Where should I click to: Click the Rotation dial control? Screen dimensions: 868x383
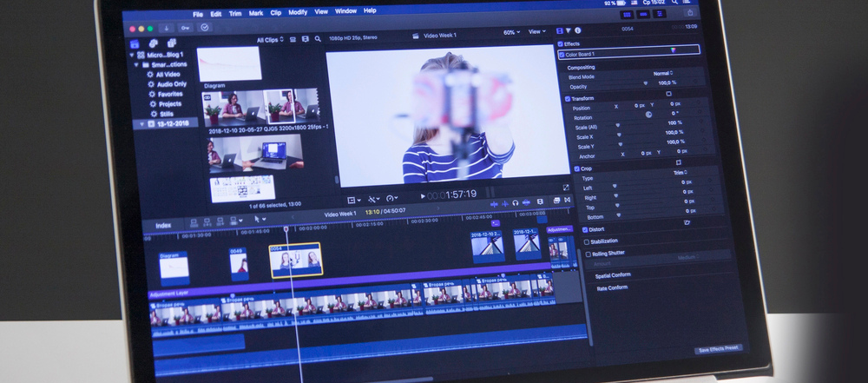coord(648,115)
